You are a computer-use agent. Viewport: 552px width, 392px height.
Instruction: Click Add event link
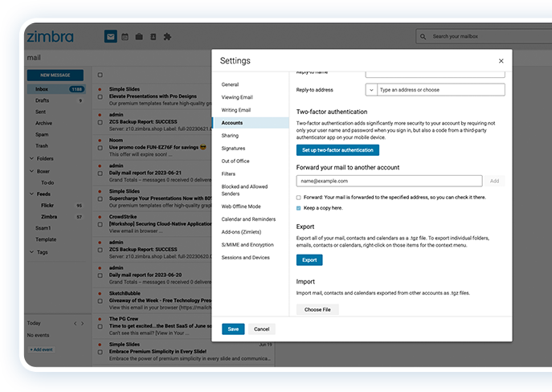tap(42, 349)
